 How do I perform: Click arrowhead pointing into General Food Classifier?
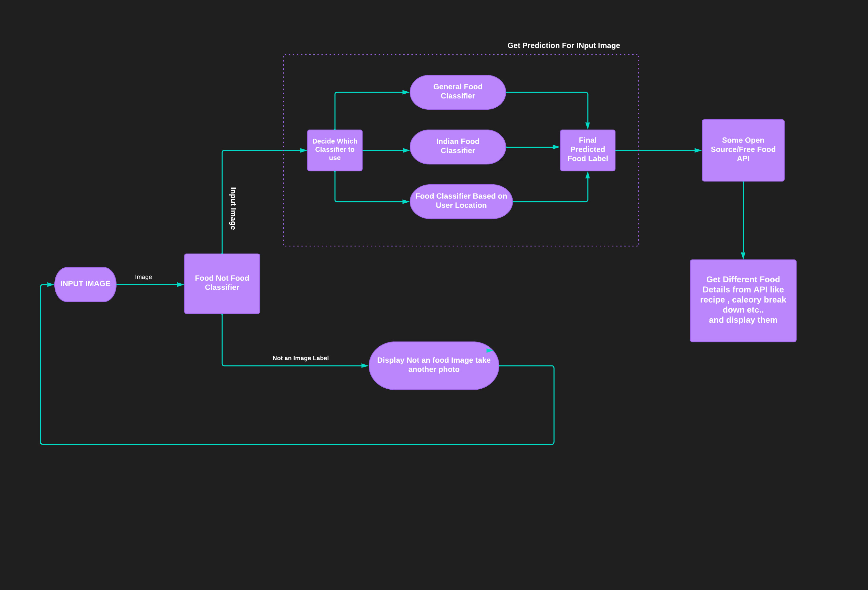coord(406,92)
